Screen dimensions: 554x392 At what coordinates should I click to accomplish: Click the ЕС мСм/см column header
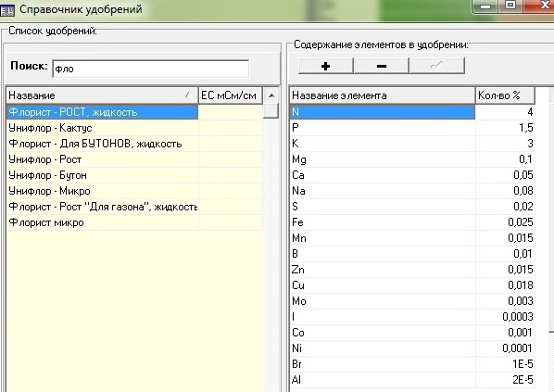(x=231, y=95)
